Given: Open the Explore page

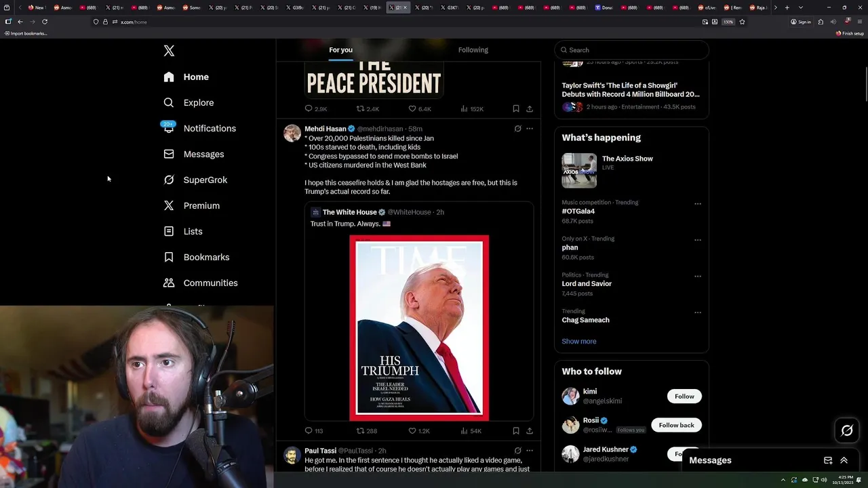Looking at the screenshot, I should pyautogui.click(x=189, y=103).
